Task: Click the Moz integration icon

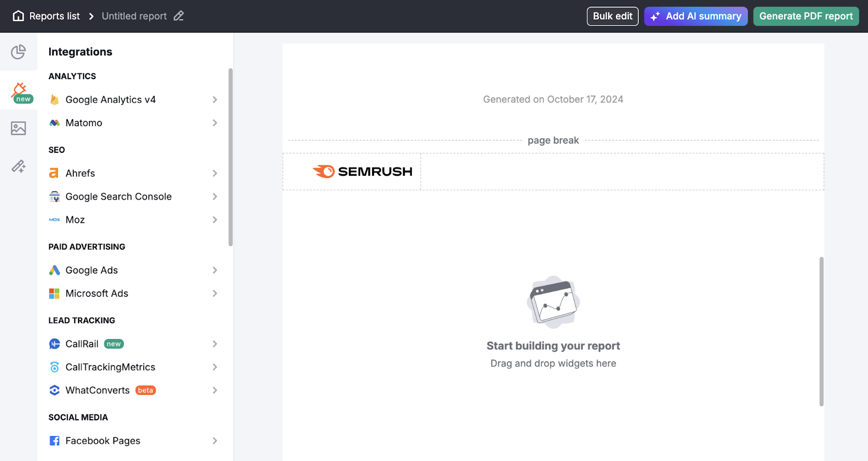Action: tap(55, 220)
